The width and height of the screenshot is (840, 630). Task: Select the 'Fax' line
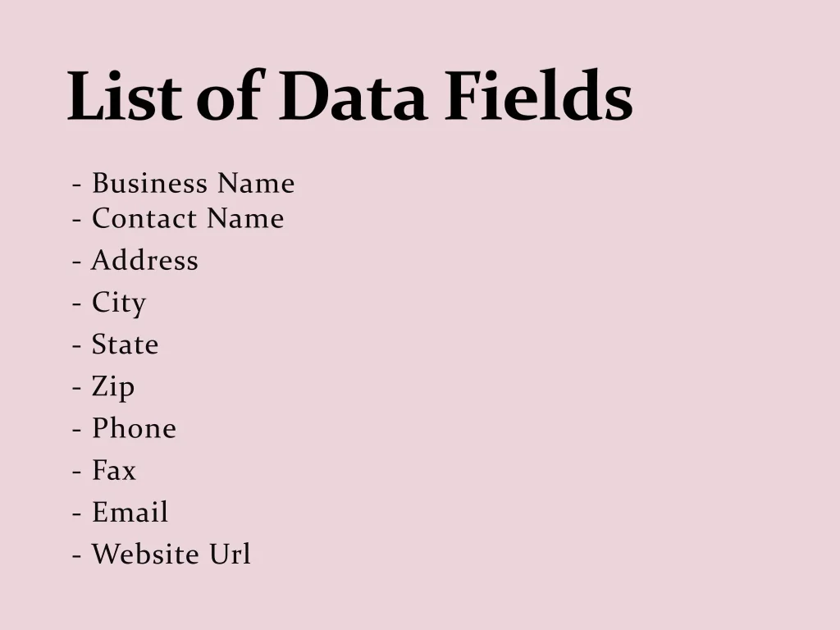pos(114,470)
